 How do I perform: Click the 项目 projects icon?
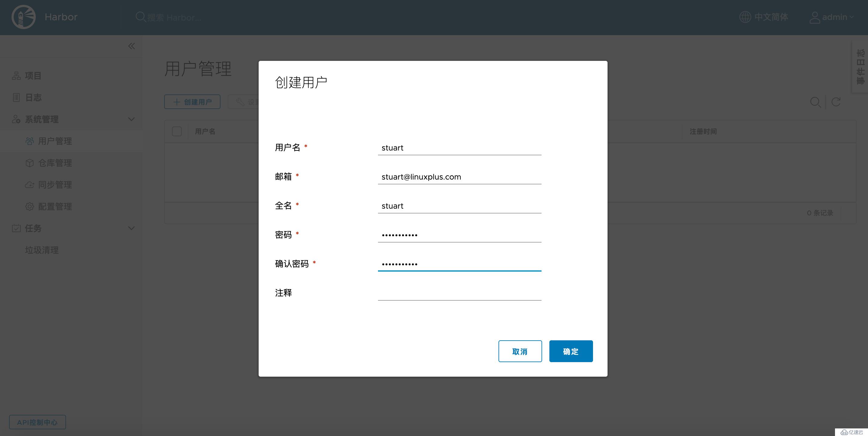16,75
